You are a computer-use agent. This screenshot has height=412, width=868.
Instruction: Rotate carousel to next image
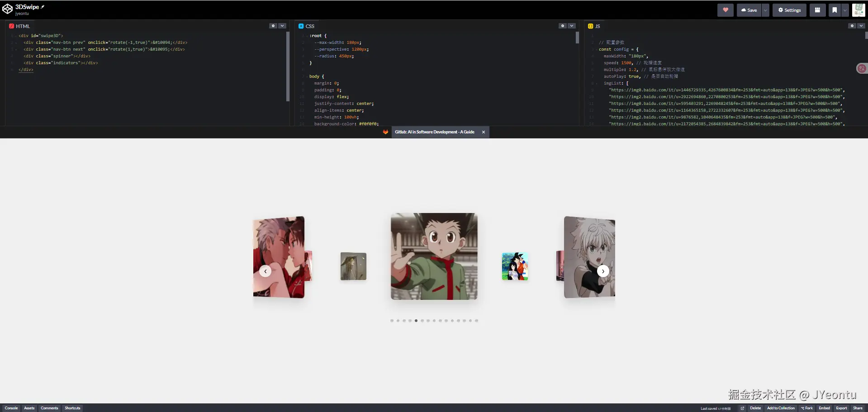[603, 271]
